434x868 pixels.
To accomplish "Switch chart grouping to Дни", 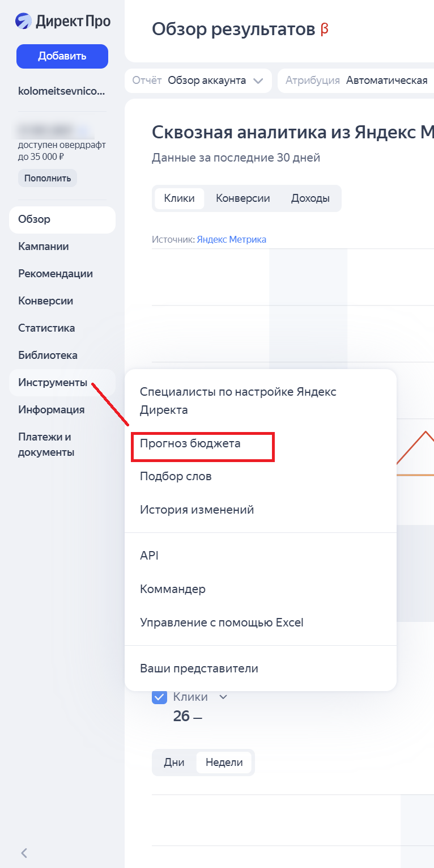I will 174,763.
